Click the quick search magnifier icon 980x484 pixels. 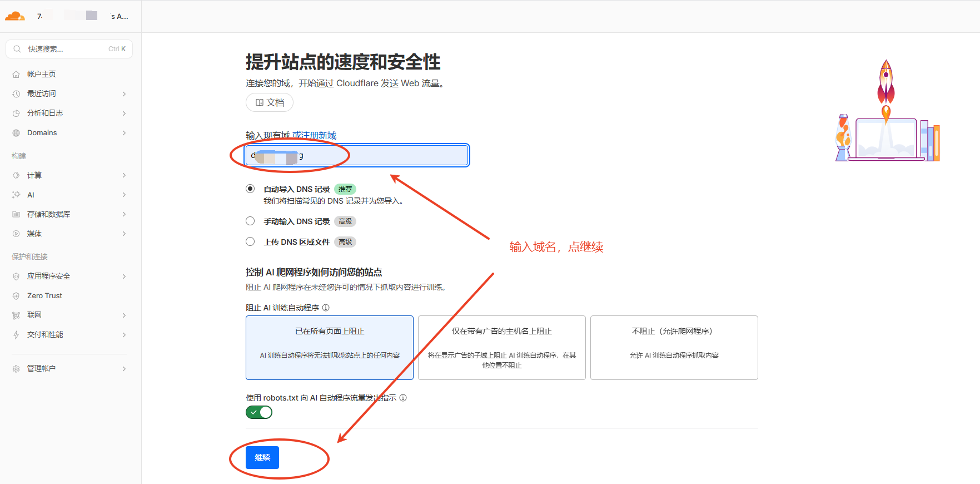tap(17, 49)
